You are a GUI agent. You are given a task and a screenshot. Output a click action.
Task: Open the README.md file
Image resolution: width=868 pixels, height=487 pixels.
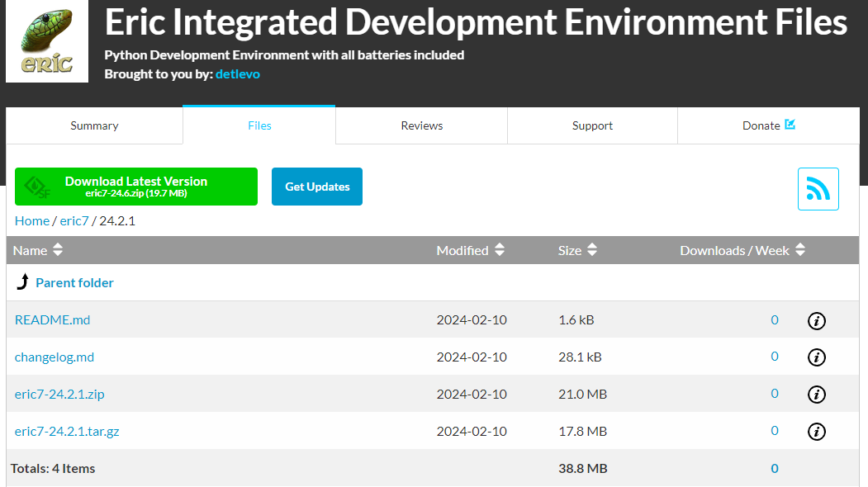pyautogui.click(x=53, y=320)
